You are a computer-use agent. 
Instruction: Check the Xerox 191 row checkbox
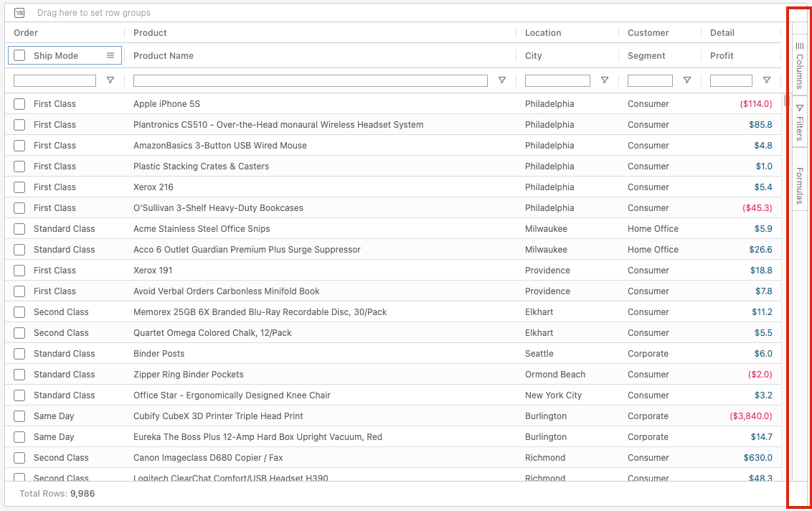click(x=19, y=271)
